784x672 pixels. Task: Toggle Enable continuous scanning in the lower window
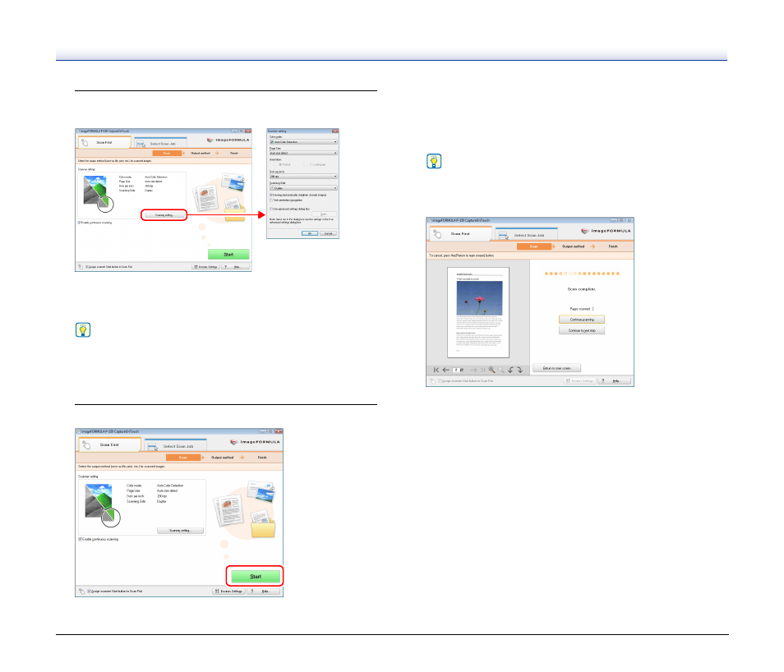click(x=81, y=540)
